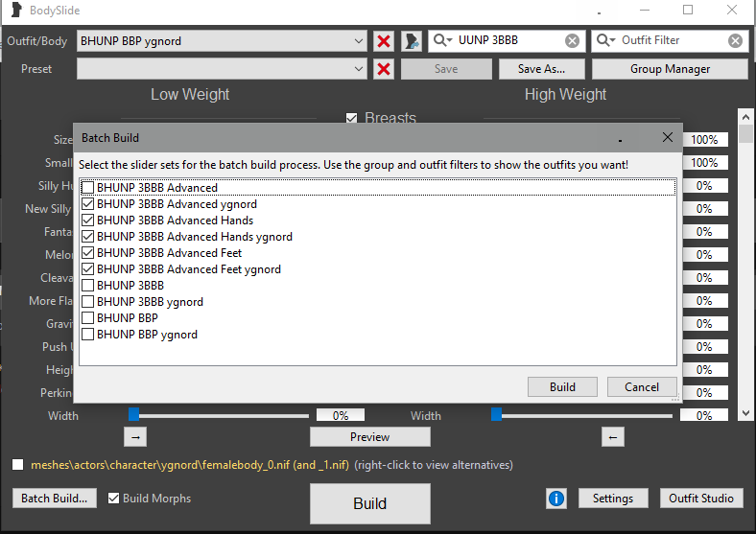Screen dimensions: 756x534
Task: Click the blue info about icon
Action: click(556, 499)
